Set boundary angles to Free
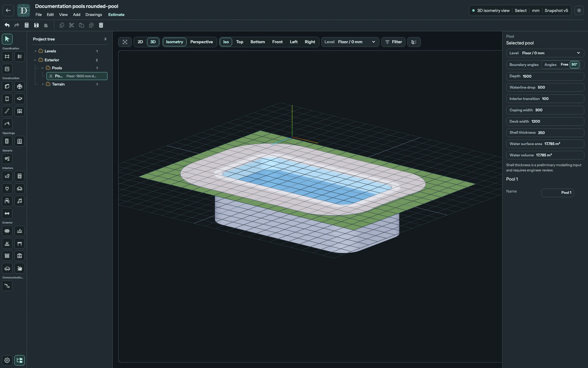 (564, 65)
